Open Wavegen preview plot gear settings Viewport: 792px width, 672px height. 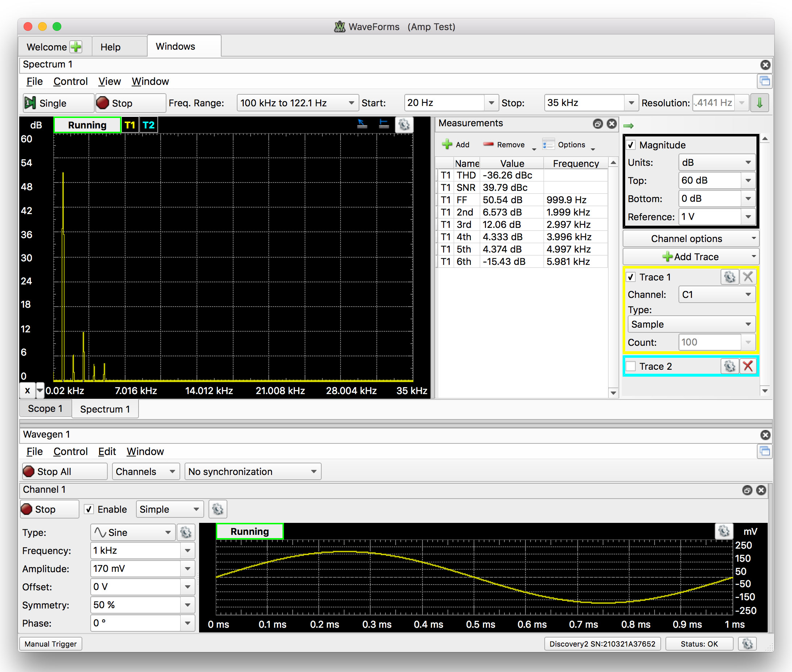tap(723, 531)
